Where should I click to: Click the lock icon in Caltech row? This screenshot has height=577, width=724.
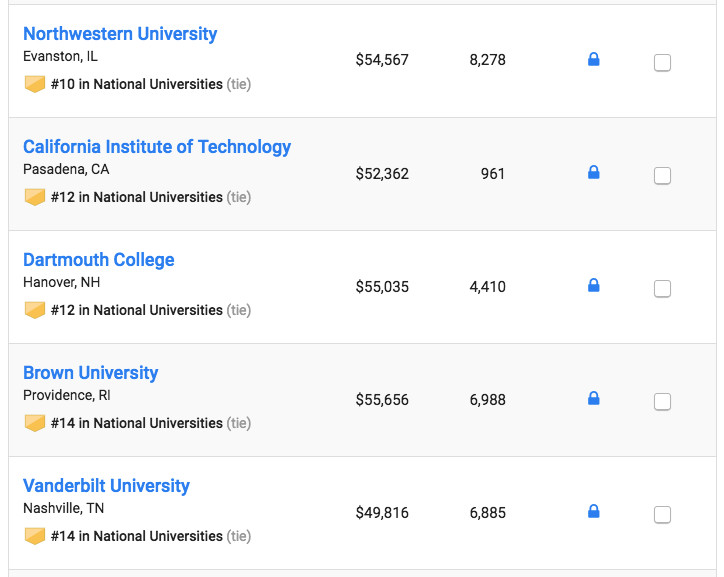[593, 173]
